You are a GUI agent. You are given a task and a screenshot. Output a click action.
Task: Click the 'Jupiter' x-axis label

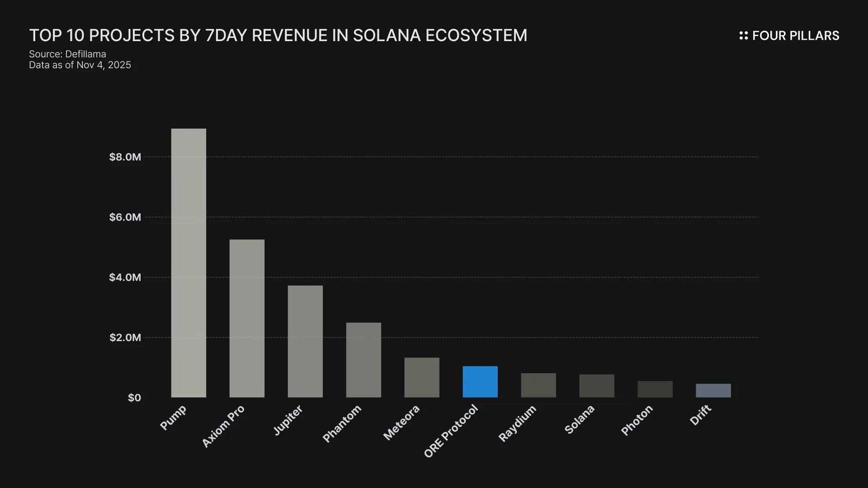point(288,420)
